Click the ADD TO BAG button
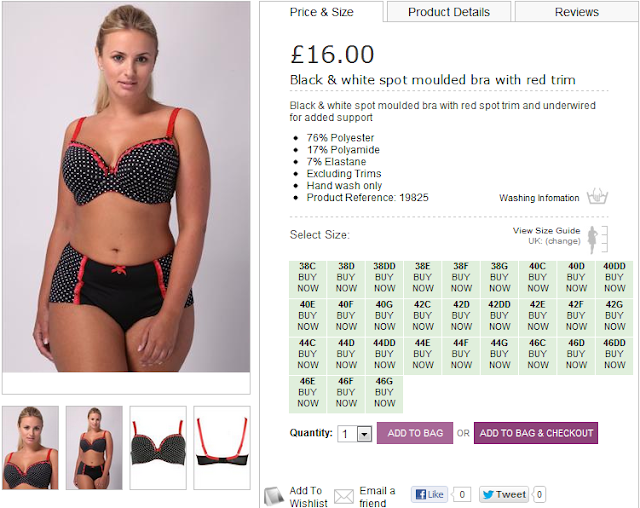This screenshot has height=508, width=640. (415, 433)
